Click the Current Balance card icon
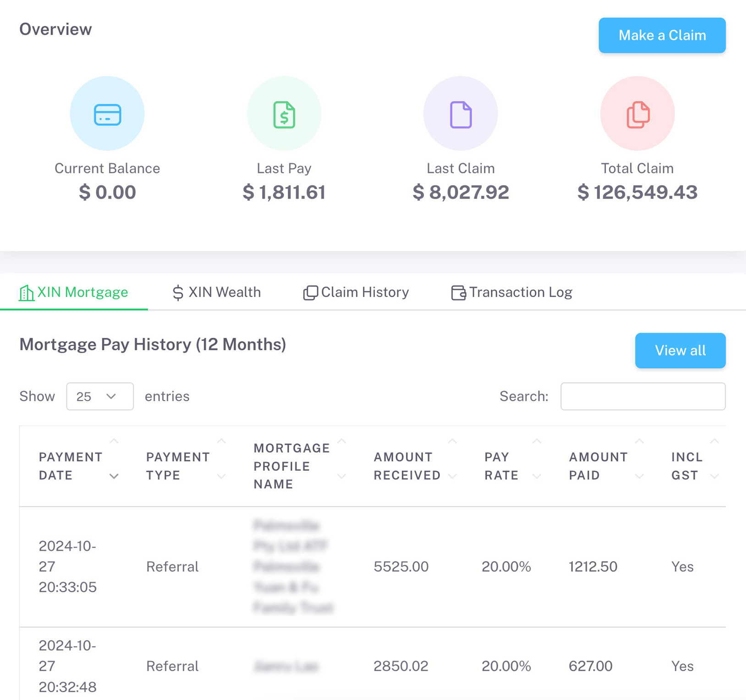 point(107,114)
